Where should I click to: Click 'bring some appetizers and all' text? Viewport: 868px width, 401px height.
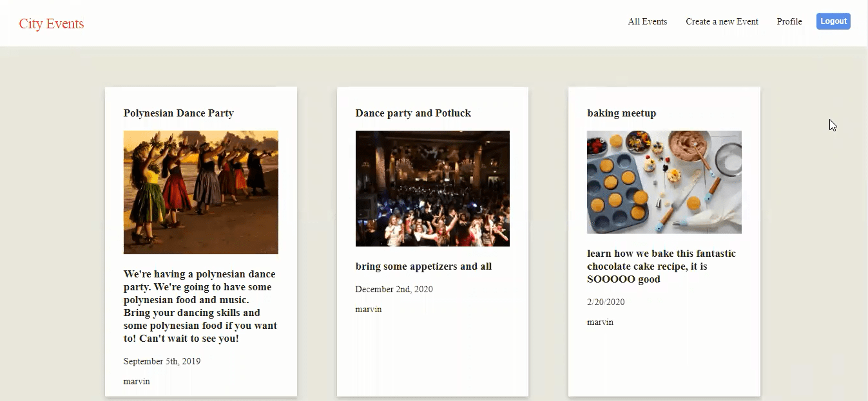pyautogui.click(x=423, y=266)
